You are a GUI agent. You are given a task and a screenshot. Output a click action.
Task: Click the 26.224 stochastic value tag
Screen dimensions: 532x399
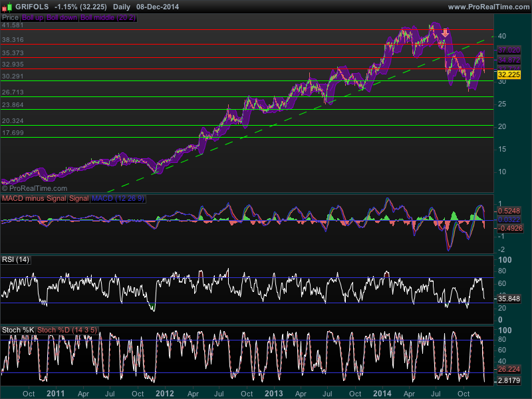point(509,370)
